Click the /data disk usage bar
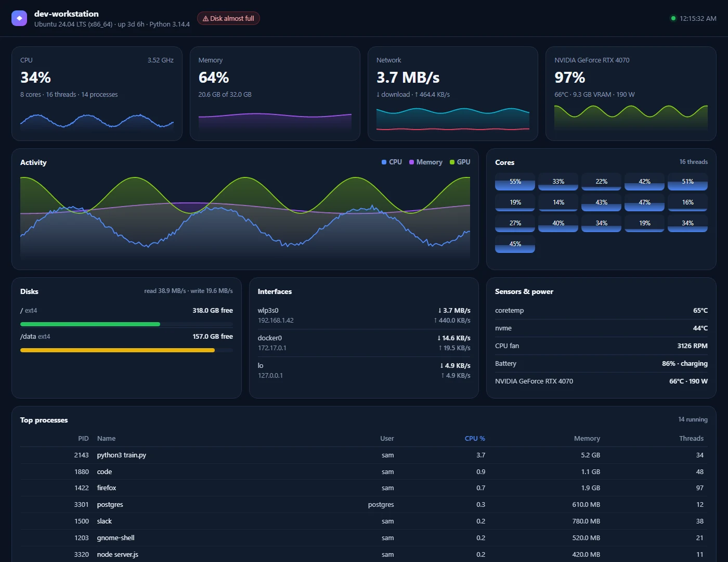 point(126,350)
